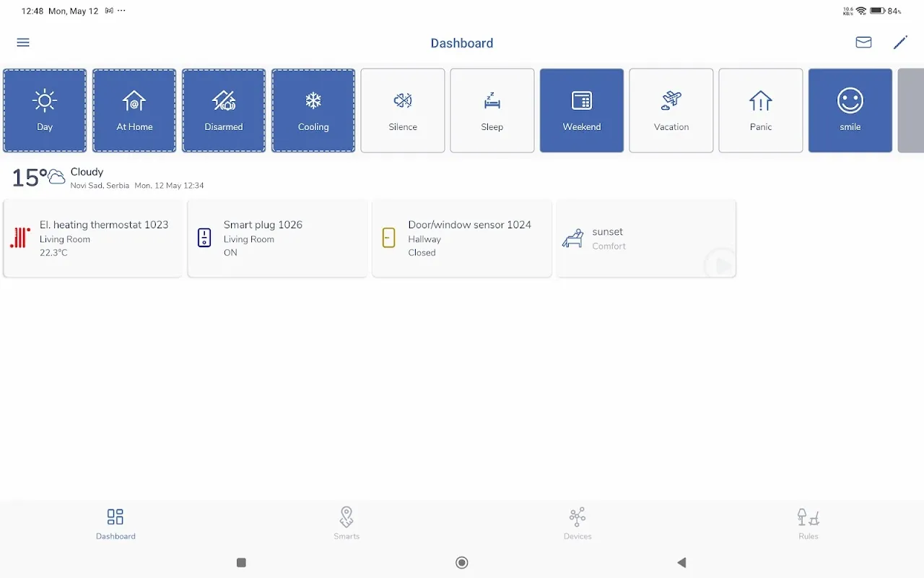
Task: Enable the Vacation mode tile
Action: click(x=671, y=111)
